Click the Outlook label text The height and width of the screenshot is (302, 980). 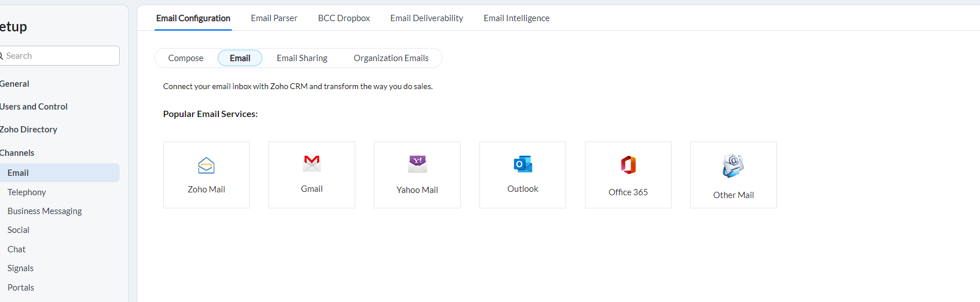(523, 189)
